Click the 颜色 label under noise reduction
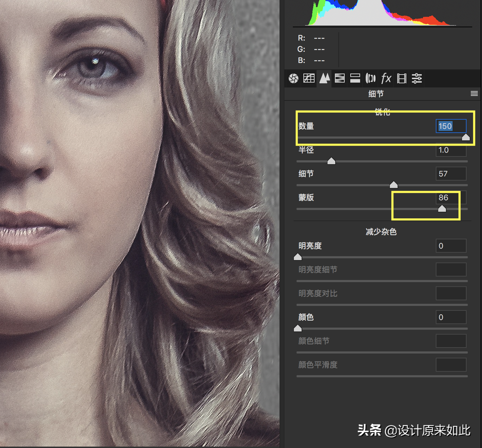Screen dimensions: 482x448 [306, 317]
